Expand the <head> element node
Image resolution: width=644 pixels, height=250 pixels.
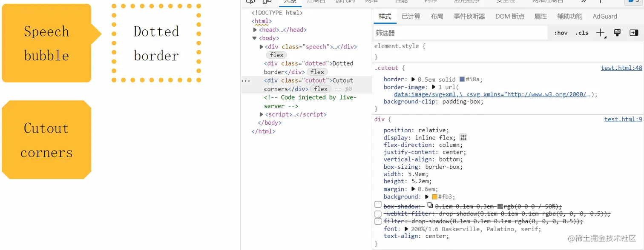click(255, 30)
